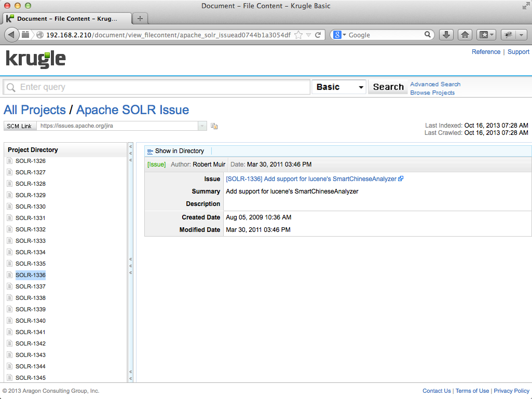532x399 pixels.
Task: Open Apache SOLR Issue breadcrumb link
Action: [132, 110]
